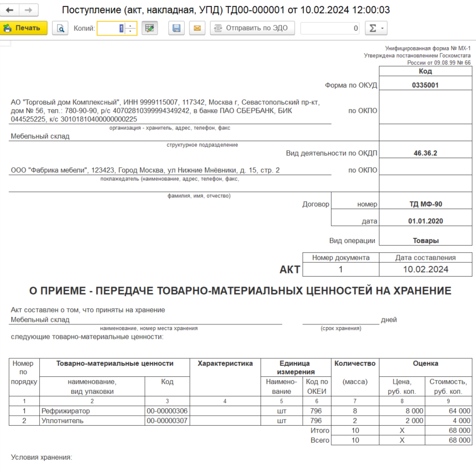The height and width of the screenshot is (473, 476).
Task: Open the Sigma sum dropdown
Action: tap(376, 28)
